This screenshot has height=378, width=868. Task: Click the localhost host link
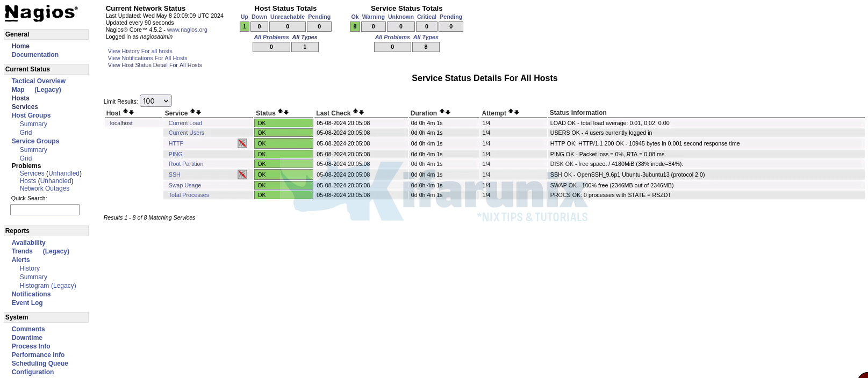[121, 123]
